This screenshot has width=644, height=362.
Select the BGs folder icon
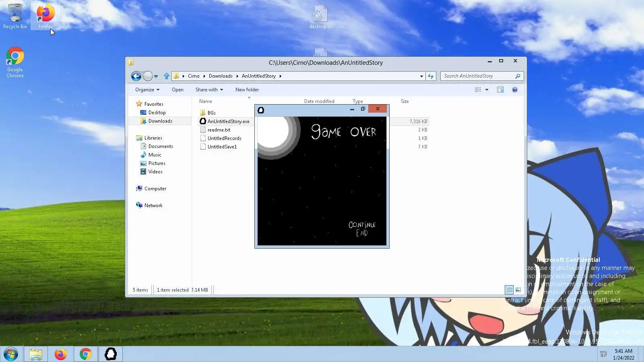point(203,113)
